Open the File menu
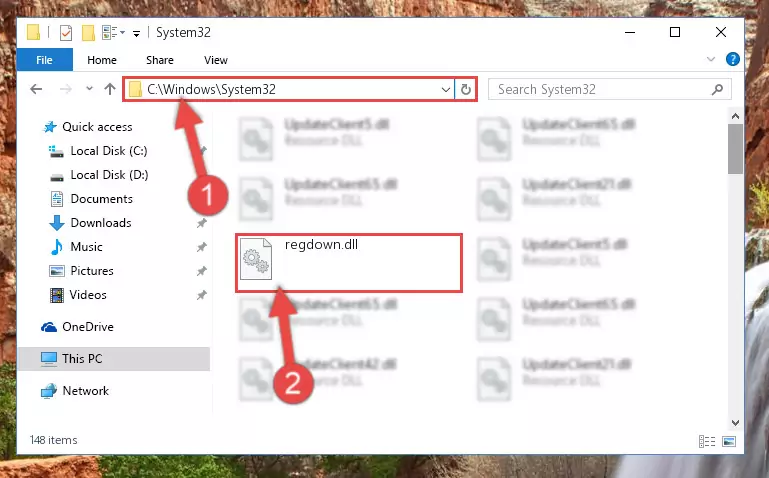 tap(44, 60)
